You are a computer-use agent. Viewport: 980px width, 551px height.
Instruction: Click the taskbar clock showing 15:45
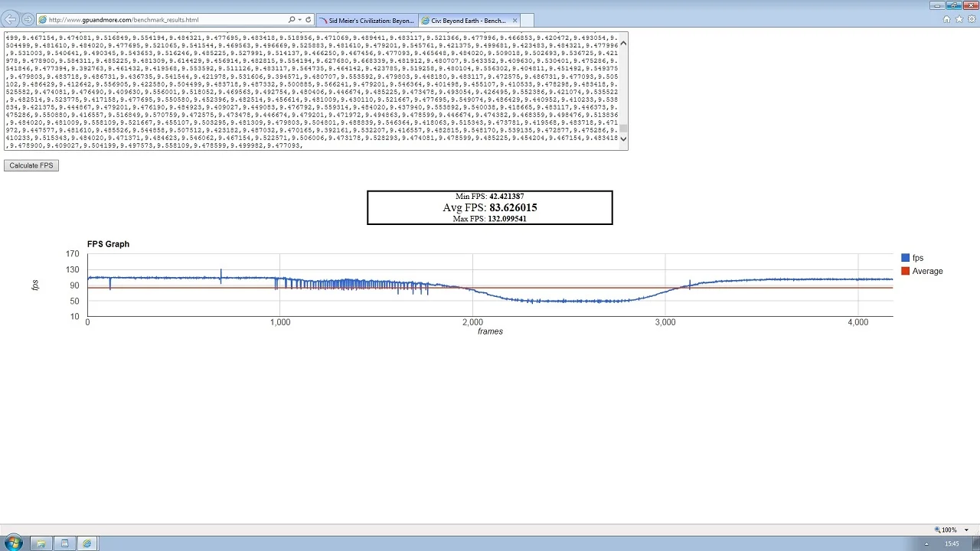point(952,544)
